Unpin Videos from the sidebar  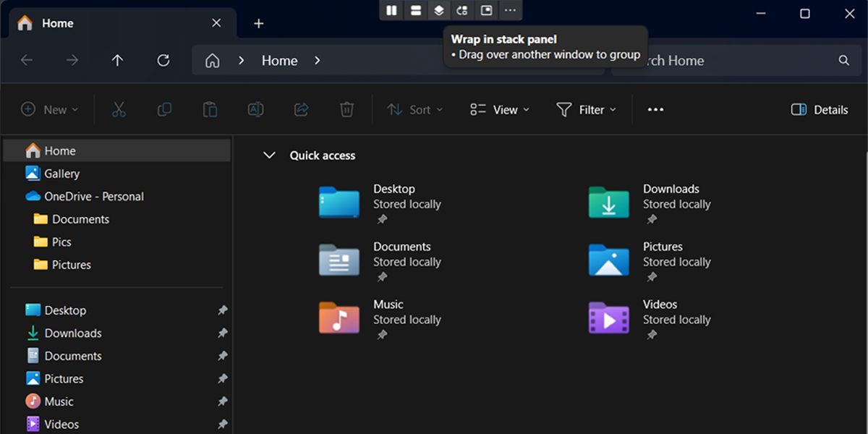click(x=223, y=424)
